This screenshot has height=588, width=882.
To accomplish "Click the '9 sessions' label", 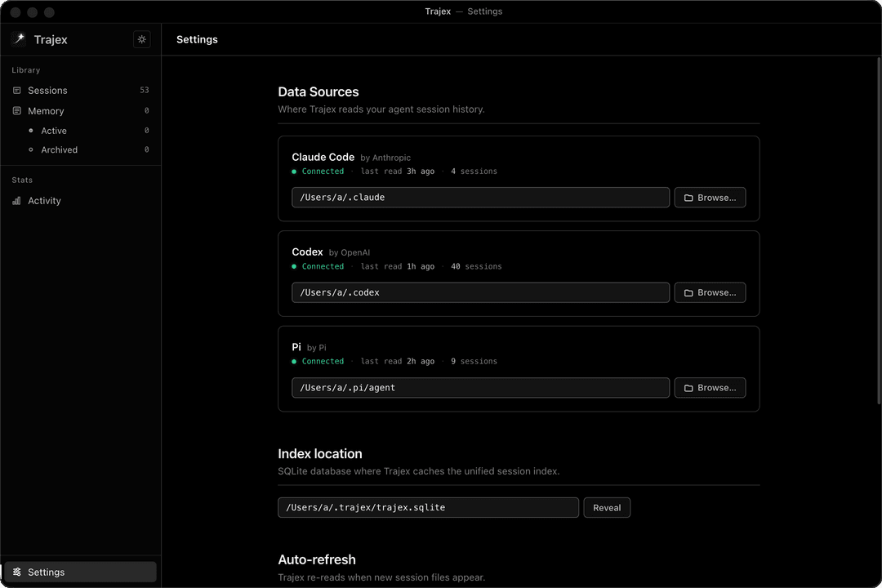I will point(474,362).
